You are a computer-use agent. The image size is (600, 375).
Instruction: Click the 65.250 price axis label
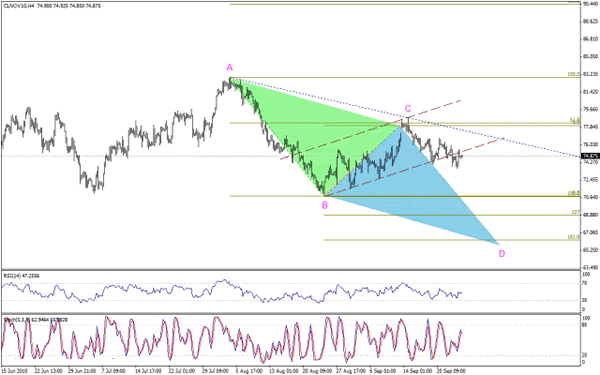590,250
